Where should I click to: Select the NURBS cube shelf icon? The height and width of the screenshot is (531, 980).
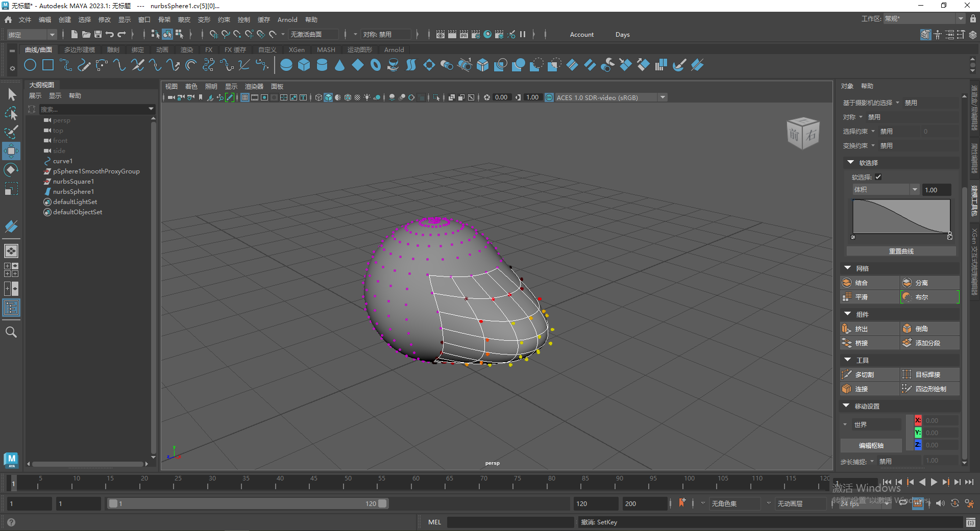coord(304,65)
